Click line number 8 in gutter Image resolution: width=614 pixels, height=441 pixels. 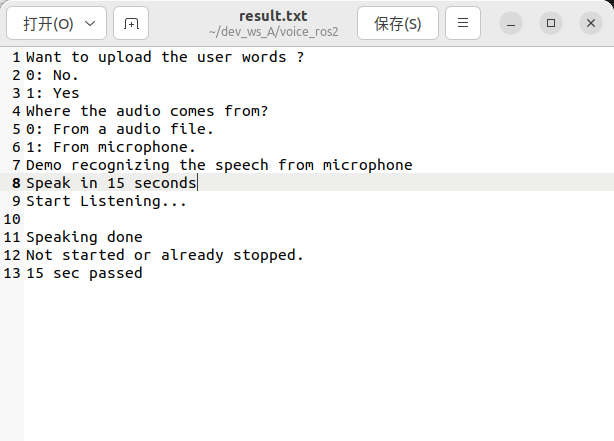16,183
